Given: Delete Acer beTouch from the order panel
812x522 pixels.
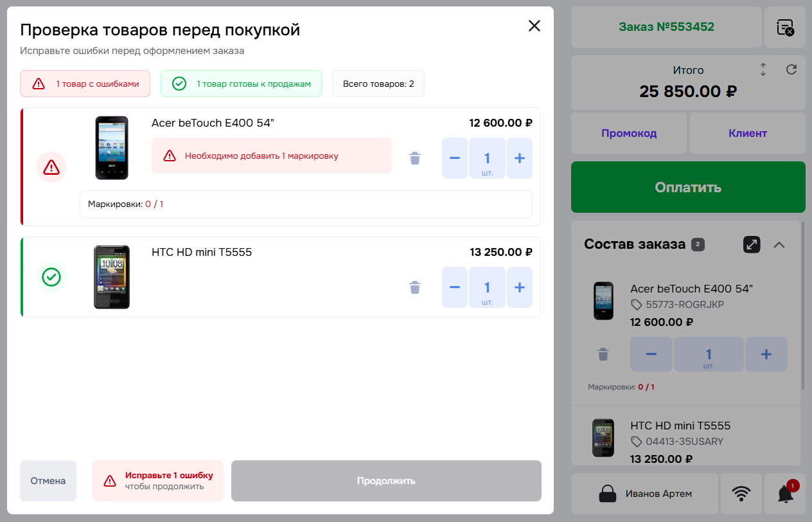Looking at the screenshot, I should (x=603, y=354).
